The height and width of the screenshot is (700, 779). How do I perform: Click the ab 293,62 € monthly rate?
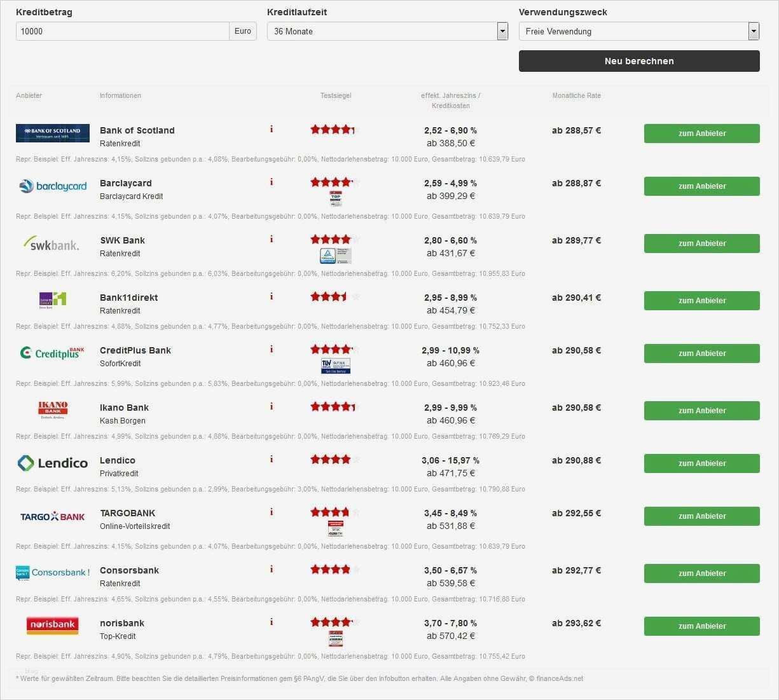(x=576, y=623)
